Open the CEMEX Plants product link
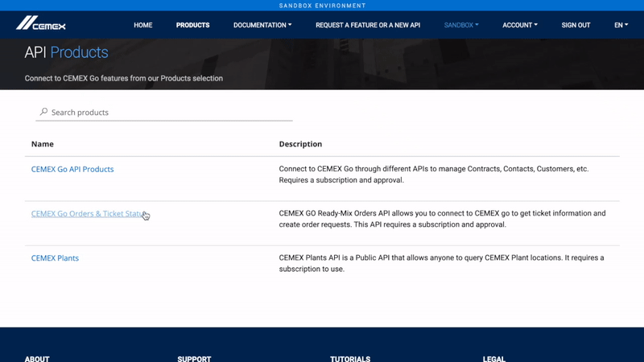Viewport: 644px width, 362px height. click(55, 258)
